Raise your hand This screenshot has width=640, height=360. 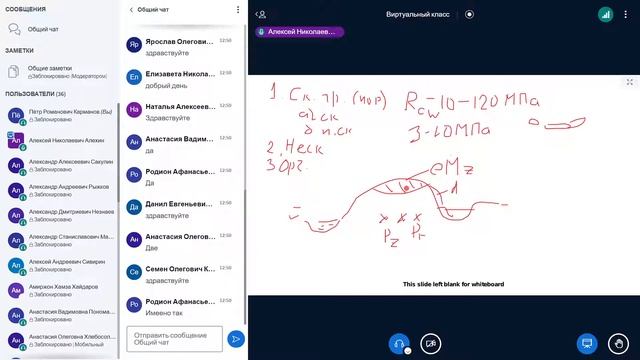pos(618,343)
